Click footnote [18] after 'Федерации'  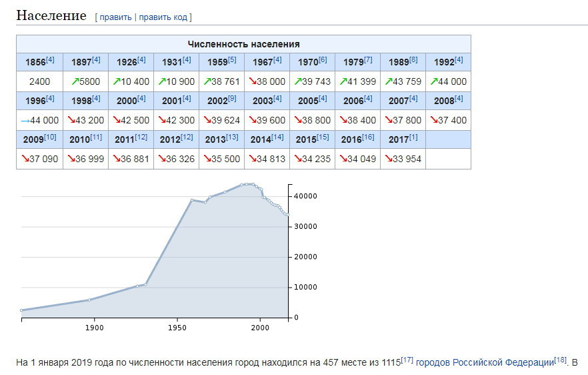(561, 360)
